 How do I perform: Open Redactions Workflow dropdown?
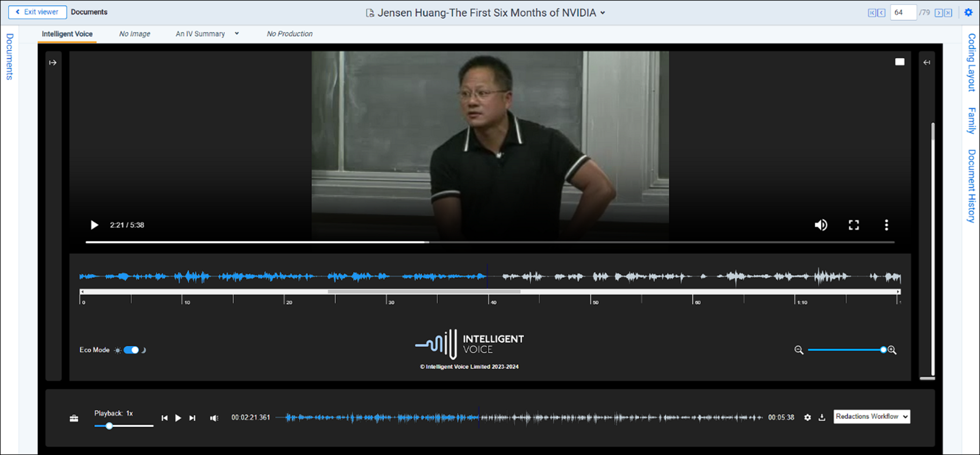click(x=871, y=417)
